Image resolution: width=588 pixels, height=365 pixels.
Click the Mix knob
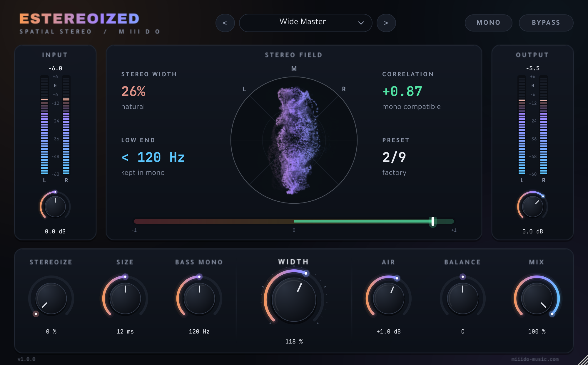(537, 298)
